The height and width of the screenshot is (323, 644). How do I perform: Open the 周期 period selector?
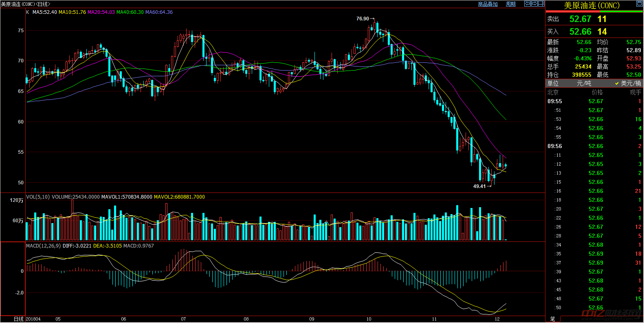coord(511,4)
